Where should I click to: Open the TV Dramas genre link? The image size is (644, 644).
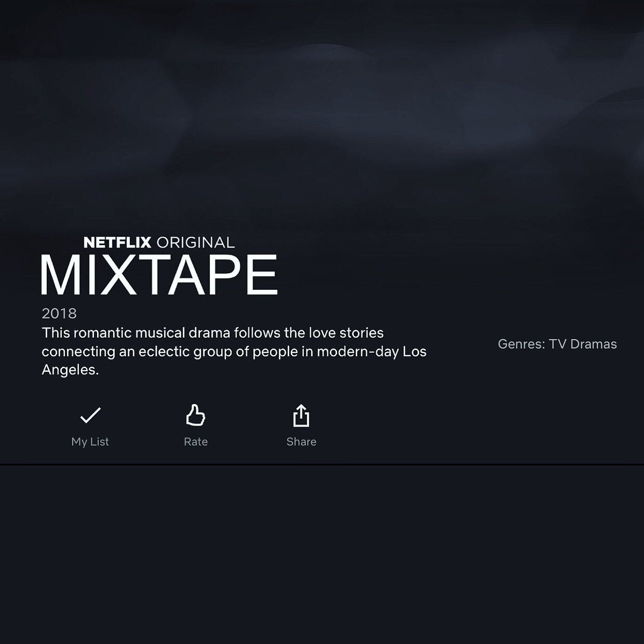[x=583, y=344]
